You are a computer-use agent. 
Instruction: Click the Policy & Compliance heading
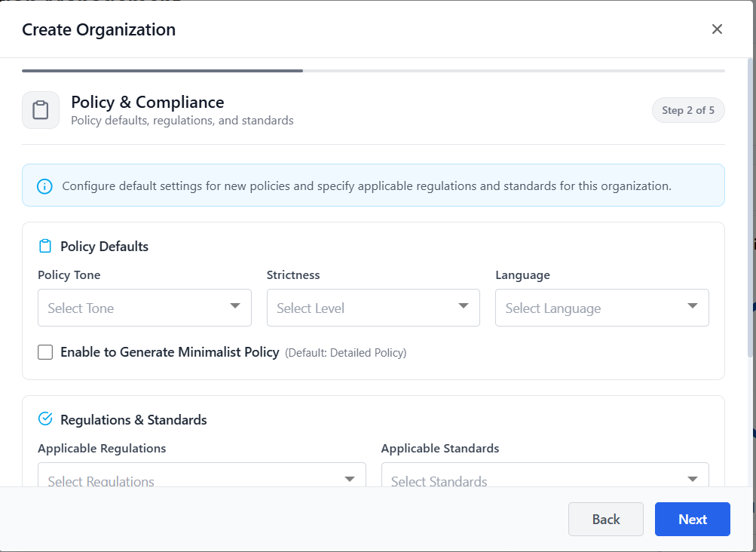pyautogui.click(x=148, y=103)
